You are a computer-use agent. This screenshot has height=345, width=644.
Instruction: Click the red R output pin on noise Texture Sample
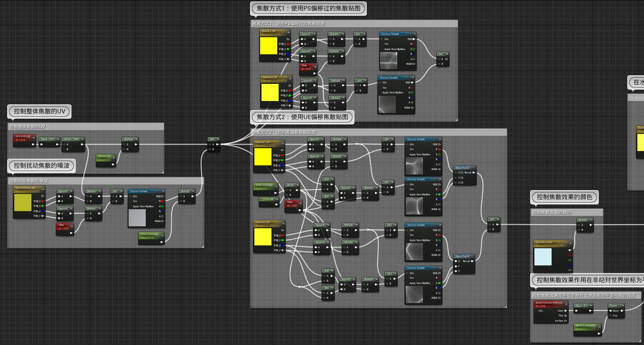tap(162, 201)
